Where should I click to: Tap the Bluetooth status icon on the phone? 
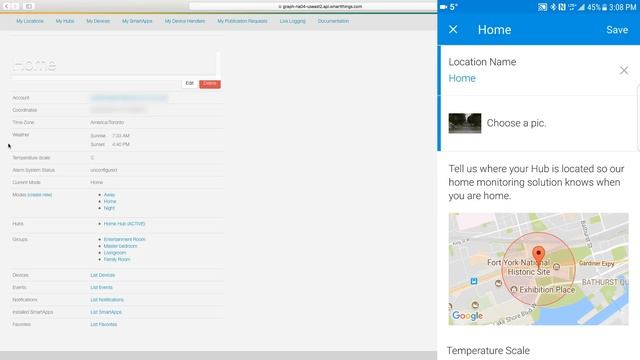tap(553, 7)
